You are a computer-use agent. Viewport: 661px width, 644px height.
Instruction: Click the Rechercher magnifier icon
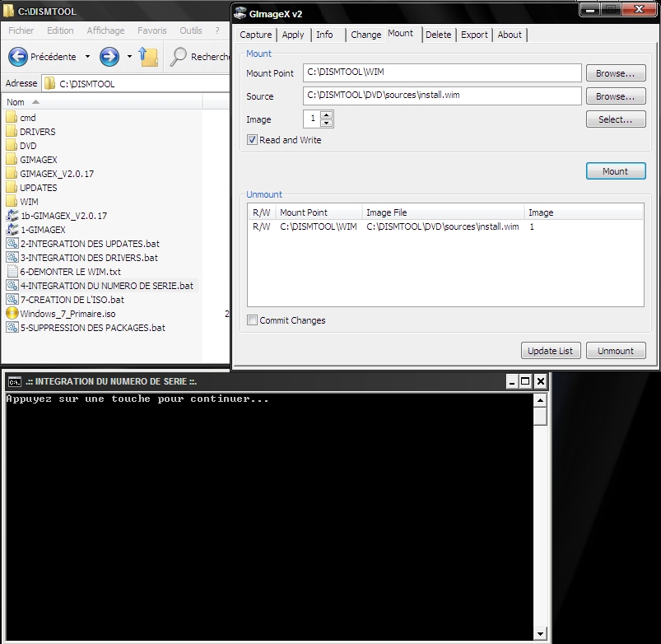(179, 57)
